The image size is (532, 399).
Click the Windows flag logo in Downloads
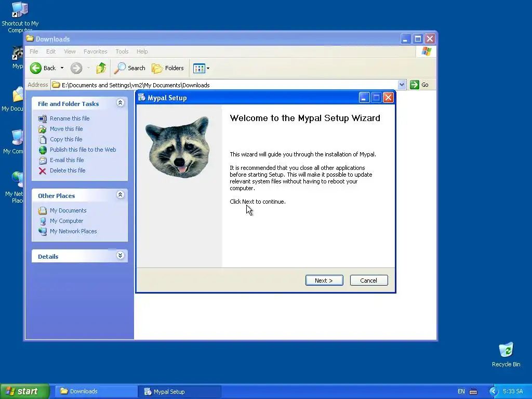(x=426, y=51)
